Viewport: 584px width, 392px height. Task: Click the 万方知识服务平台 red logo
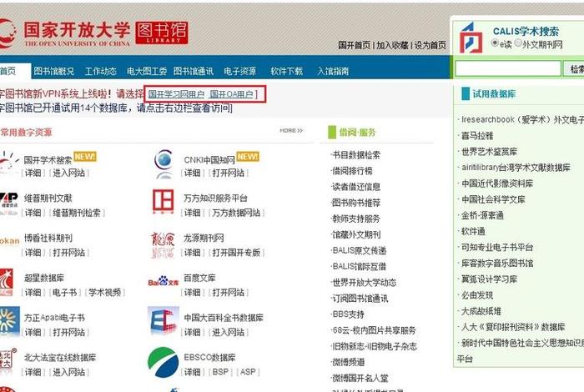click(164, 201)
